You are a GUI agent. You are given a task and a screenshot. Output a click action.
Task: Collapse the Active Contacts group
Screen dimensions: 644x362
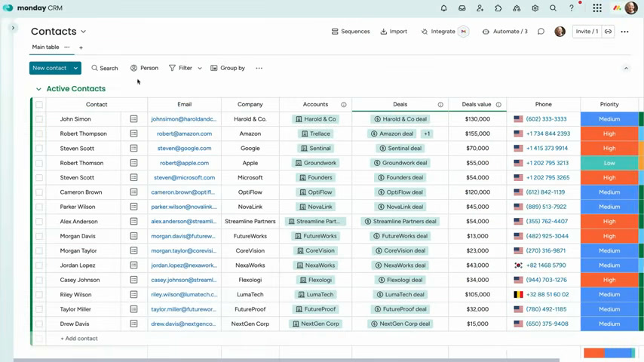coord(38,89)
